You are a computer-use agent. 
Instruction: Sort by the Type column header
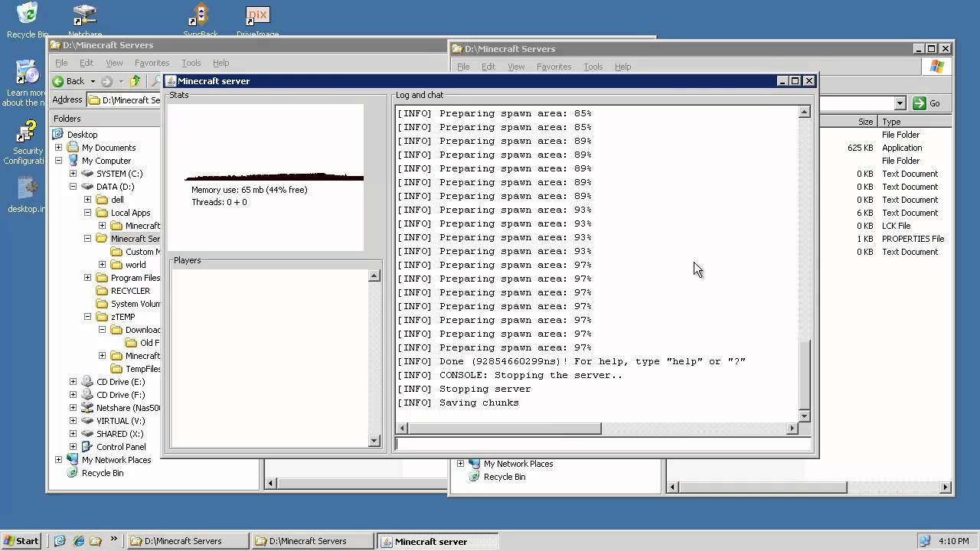pyautogui.click(x=914, y=122)
